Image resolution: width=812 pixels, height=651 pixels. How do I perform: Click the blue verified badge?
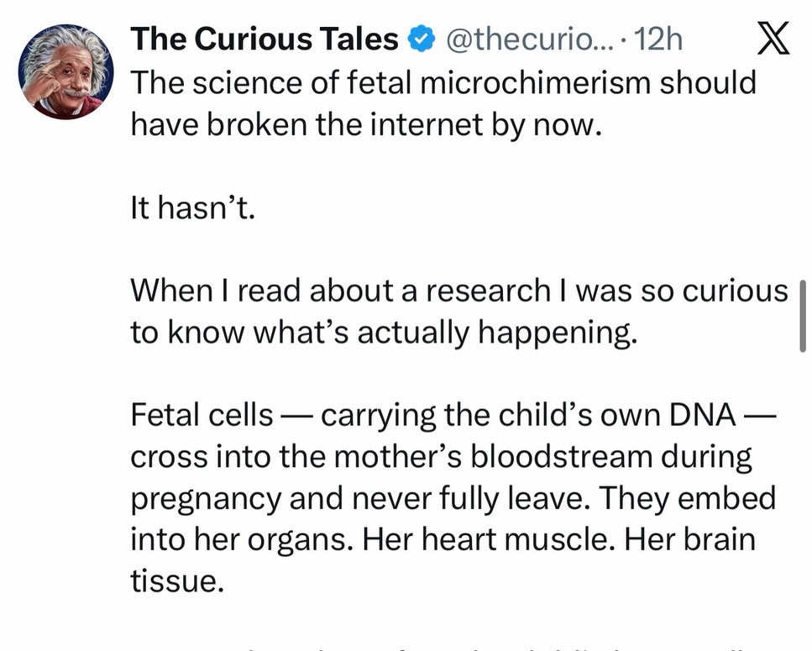pyautogui.click(x=420, y=39)
